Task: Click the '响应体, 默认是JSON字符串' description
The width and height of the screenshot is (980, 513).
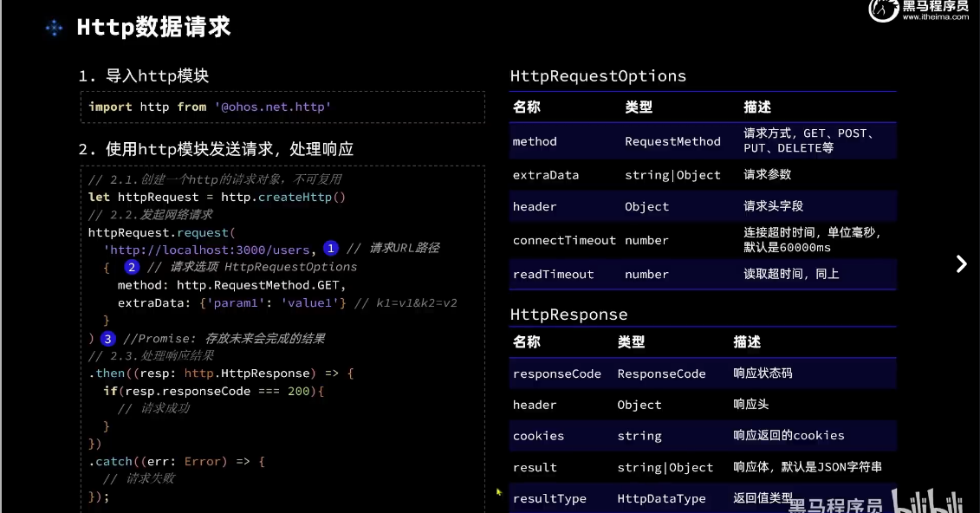Action: tap(807, 467)
